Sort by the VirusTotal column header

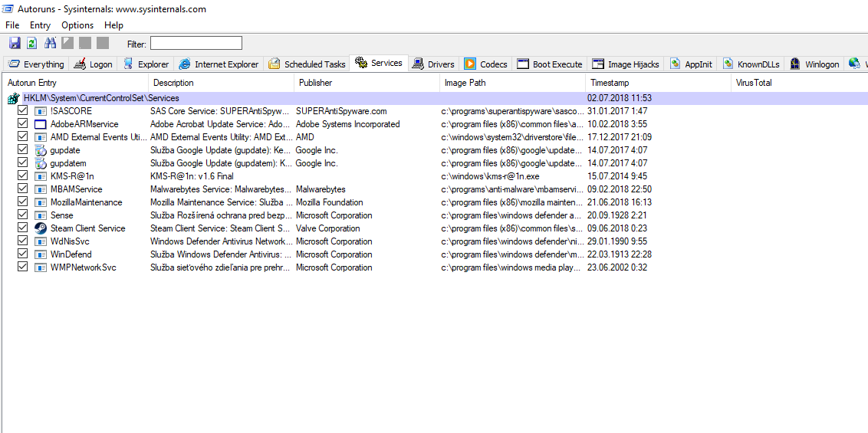799,83
